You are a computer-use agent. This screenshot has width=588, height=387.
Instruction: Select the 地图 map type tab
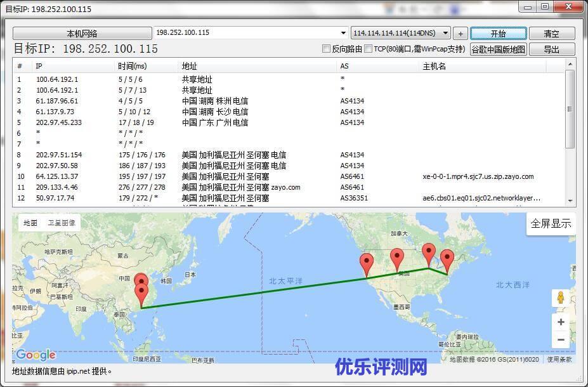click(x=30, y=223)
